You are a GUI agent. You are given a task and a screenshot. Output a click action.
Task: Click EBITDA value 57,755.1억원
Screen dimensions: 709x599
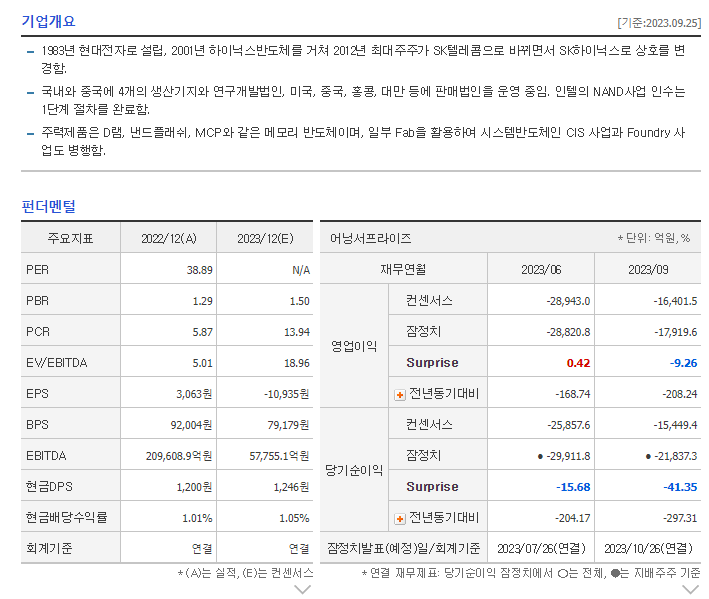click(279, 456)
